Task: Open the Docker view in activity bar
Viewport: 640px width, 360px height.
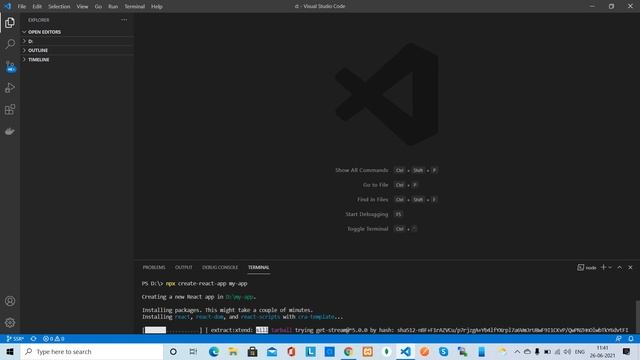Action: pyautogui.click(x=10, y=131)
